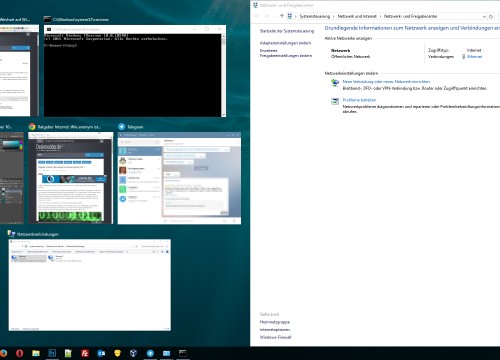Expand the chevron after Netzwerk und Internet
The width and height of the screenshot is (500, 360).
(380, 16)
